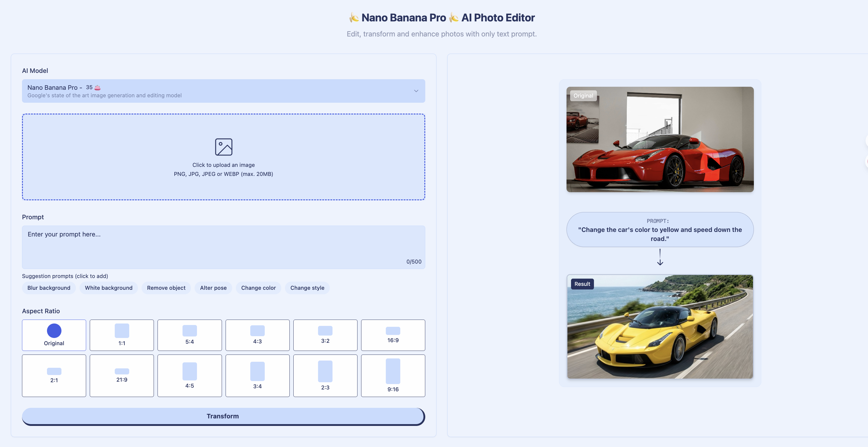This screenshot has width=868, height=447.
Task: Select the 4:5 aspect ratio tile
Action: coord(189,376)
